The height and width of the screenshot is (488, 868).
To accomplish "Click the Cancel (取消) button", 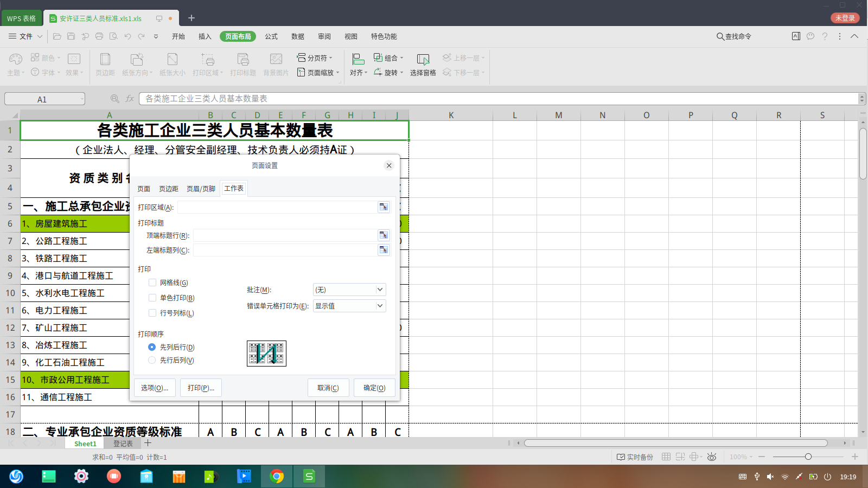I will pos(328,388).
